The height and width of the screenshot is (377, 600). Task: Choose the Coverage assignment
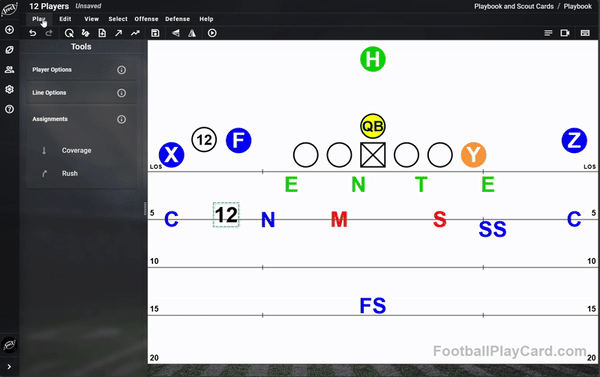pos(77,150)
